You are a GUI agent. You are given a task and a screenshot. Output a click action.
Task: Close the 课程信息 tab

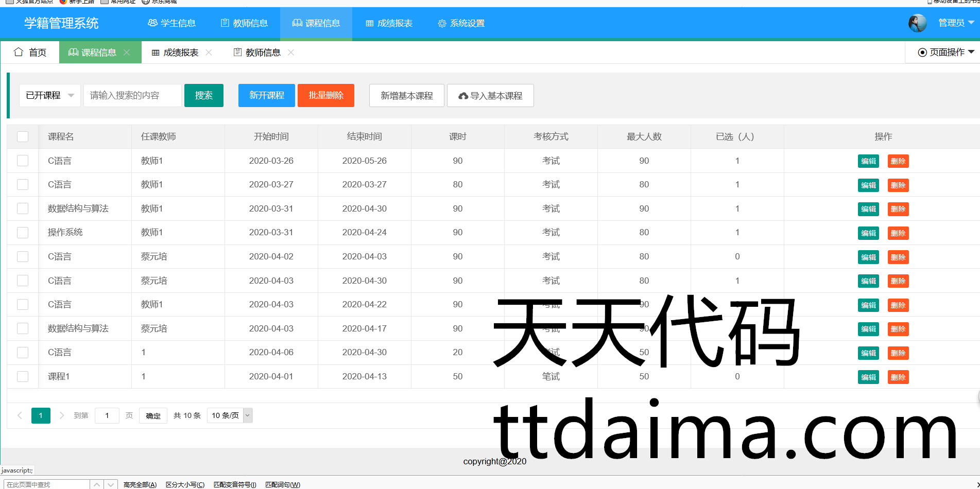tap(127, 53)
